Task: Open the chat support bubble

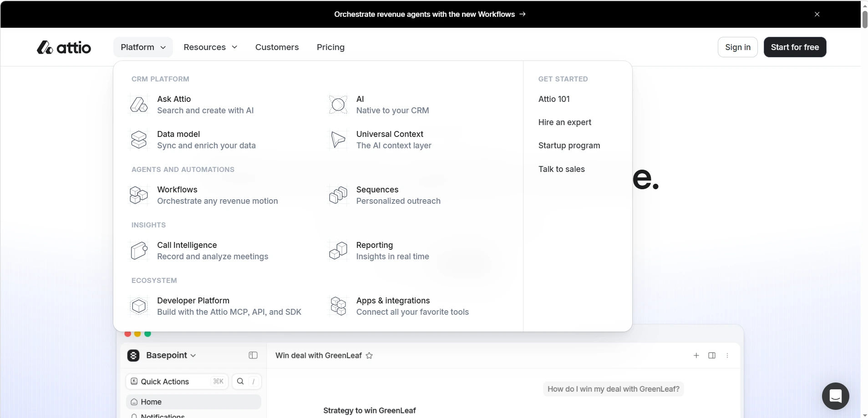Action: coord(835,396)
